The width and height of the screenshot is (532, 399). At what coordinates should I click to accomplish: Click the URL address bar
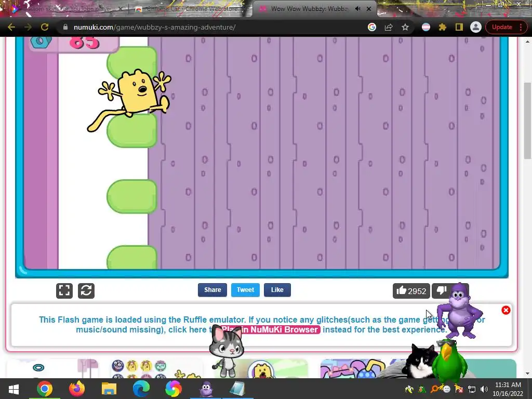[217, 27]
